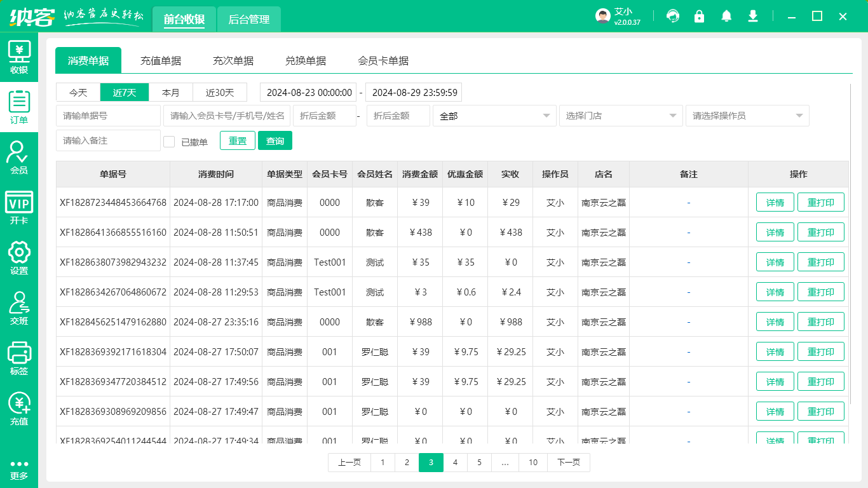This screenshot has height=488, width=868.
Task: Switch to 前台收银 top tab
Action: [184, 19]
